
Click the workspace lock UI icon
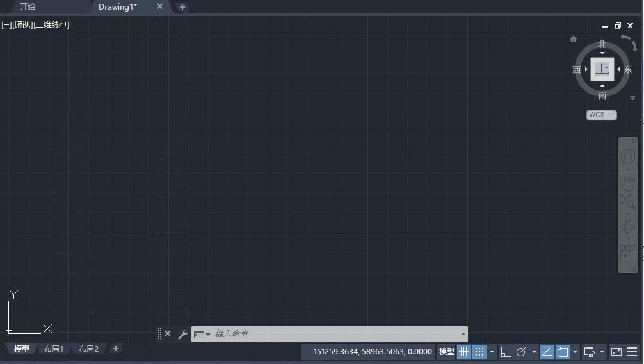click(590, 352)
